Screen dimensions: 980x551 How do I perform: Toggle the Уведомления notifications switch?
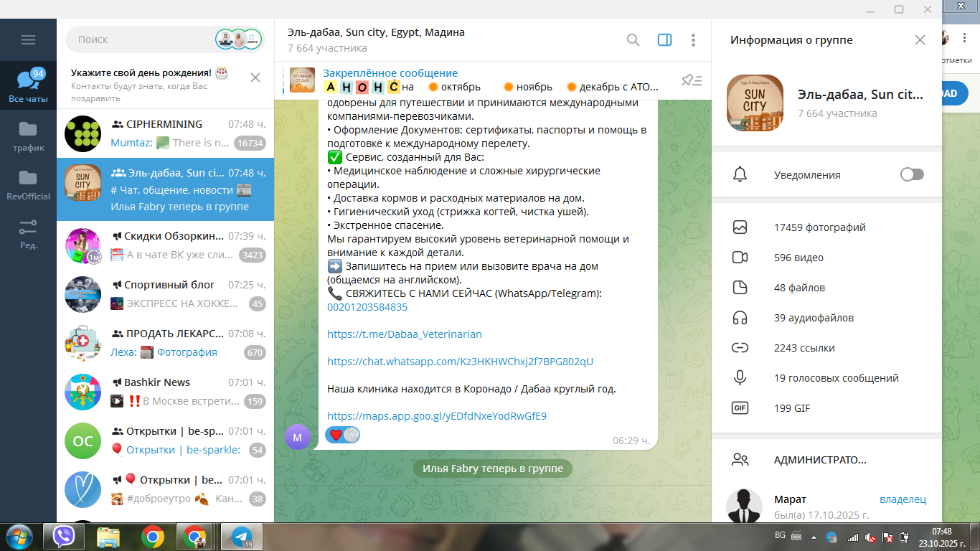912,174
